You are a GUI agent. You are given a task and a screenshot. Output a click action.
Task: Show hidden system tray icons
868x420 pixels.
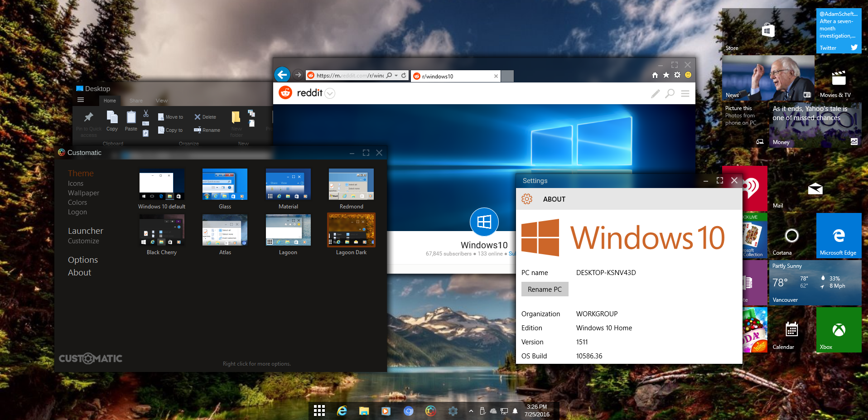click(x=471, y=411)
